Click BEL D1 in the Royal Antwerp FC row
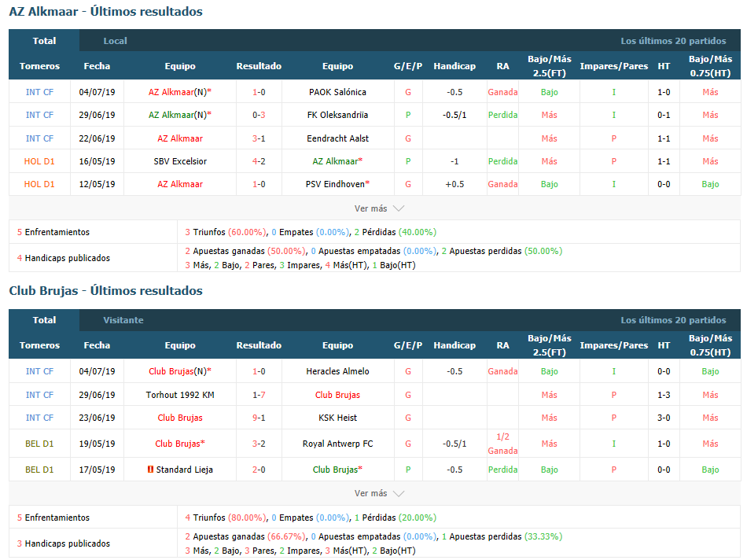 click(39, 444)
